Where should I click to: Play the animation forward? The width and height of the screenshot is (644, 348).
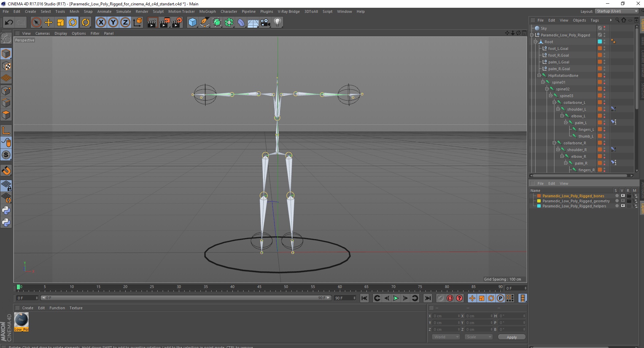[x=396, y=298]
